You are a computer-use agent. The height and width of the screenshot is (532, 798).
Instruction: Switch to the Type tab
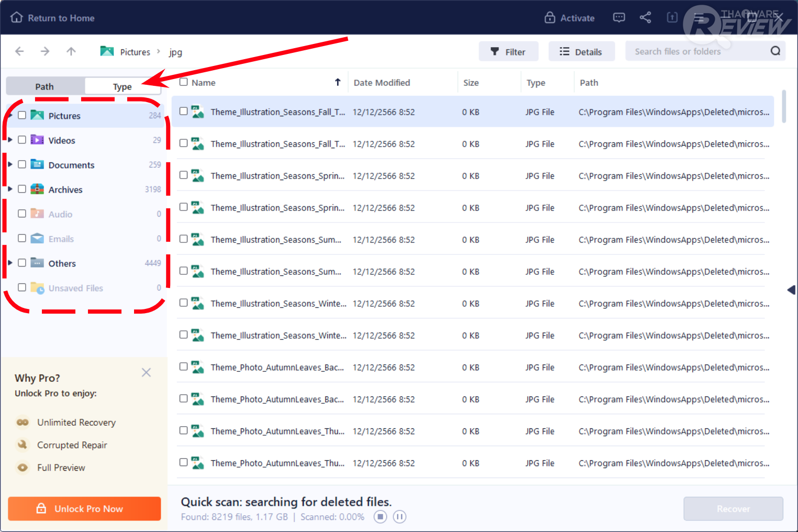click(123, 86)
